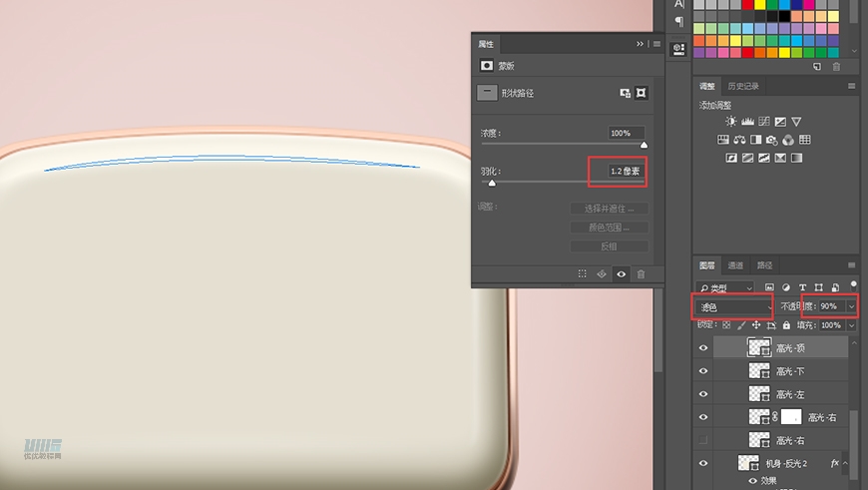Delete the swatch using the Swatches trash icon
Image resolution: width=868 pixels, height=490 pixels.
(836, 67)
